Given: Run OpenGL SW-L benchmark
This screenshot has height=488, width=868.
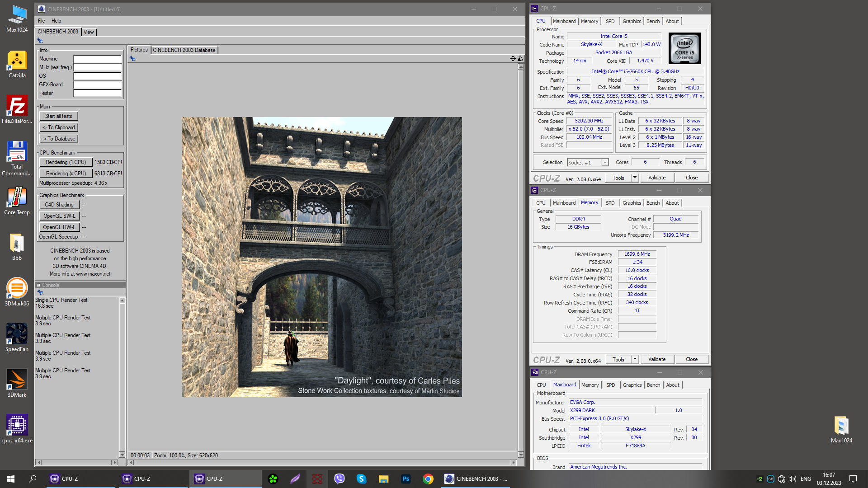Looking at the screenshot, I should 59,216.
